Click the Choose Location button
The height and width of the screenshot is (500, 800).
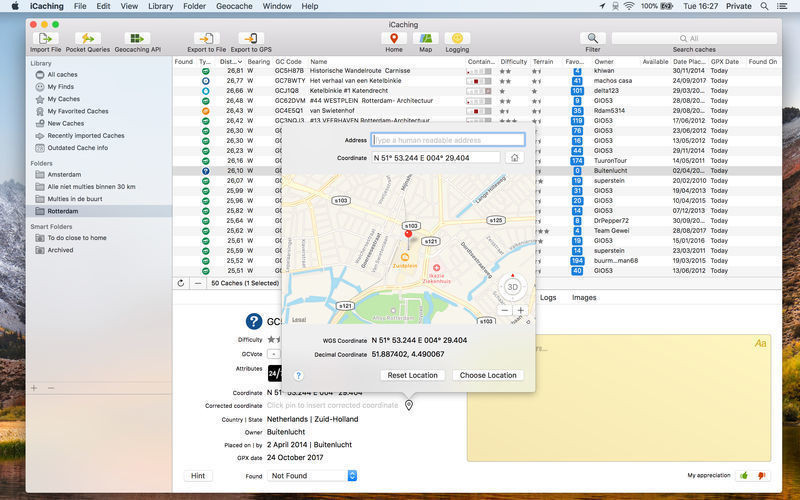click(x=488, y=375)
